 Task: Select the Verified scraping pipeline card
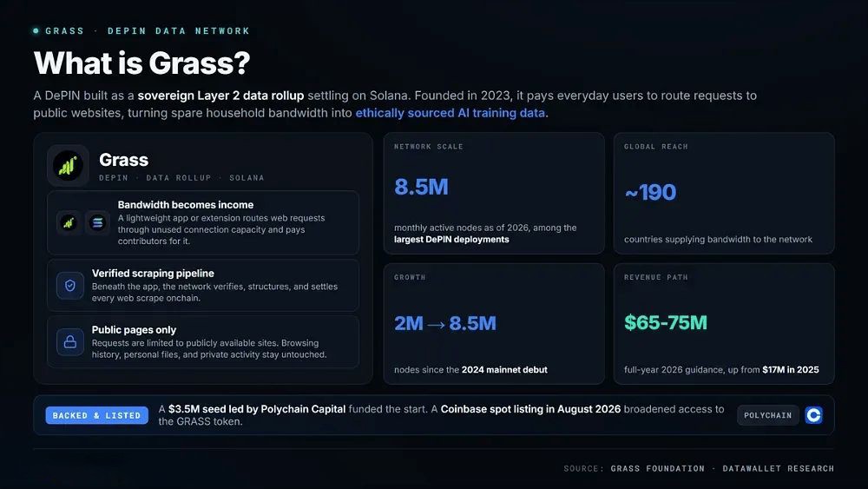[203, 285]
